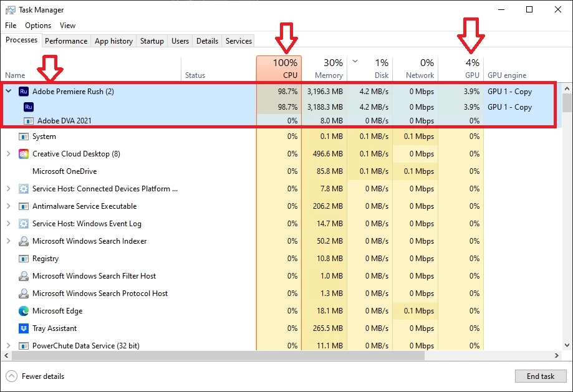Image resolution: width=573 pixels, height=392 pixels.
Task: Select the Processes tab
Action: click(x=21, y=40)
